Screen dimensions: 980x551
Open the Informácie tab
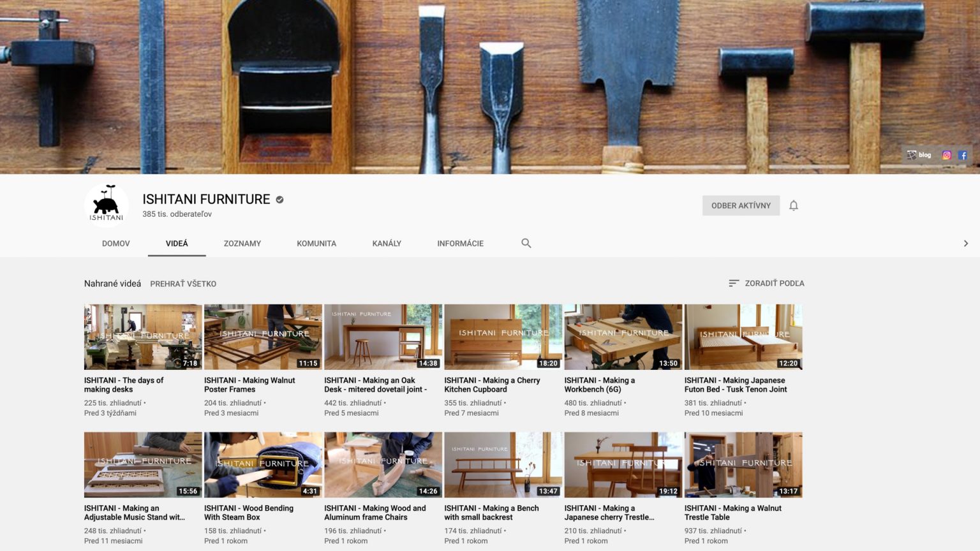461,244
